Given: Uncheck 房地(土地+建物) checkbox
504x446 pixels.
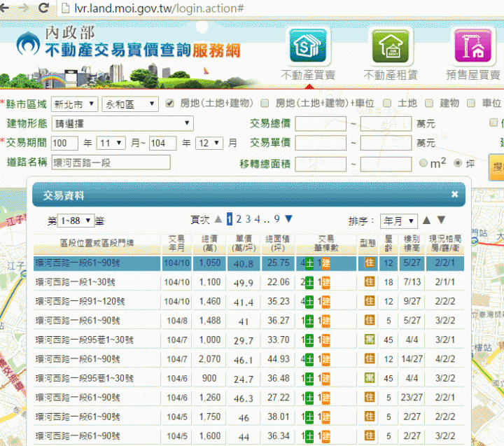Looking at the screenshot, I should (x=169, y=104).
